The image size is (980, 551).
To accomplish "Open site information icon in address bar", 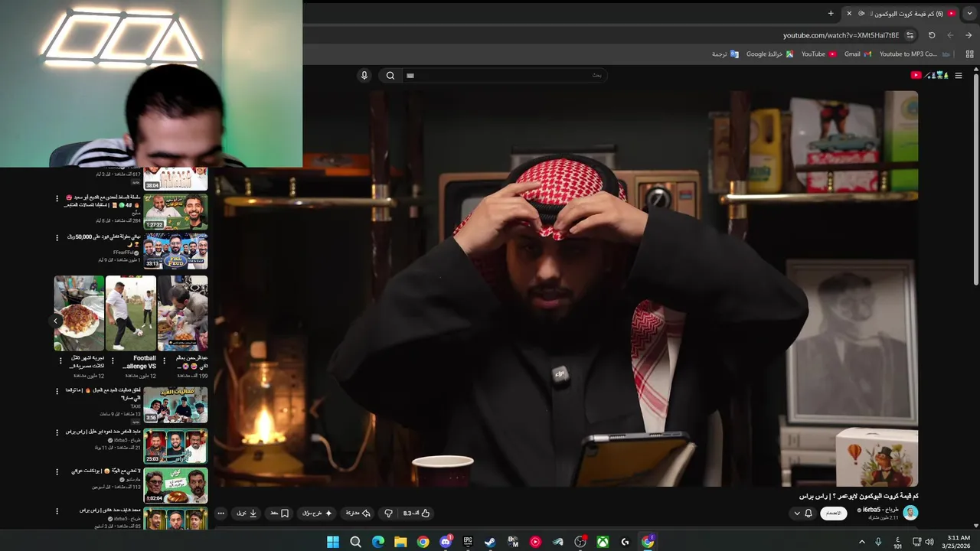I will coord(910,35).
